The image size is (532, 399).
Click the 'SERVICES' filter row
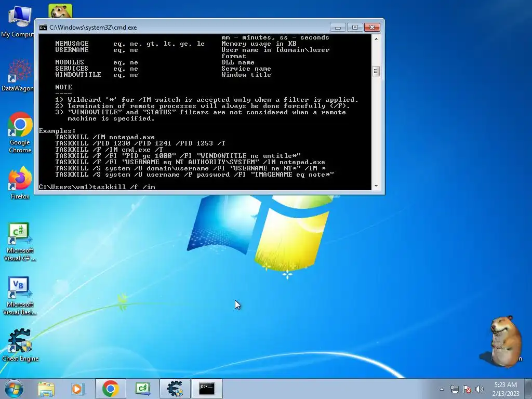163,69
